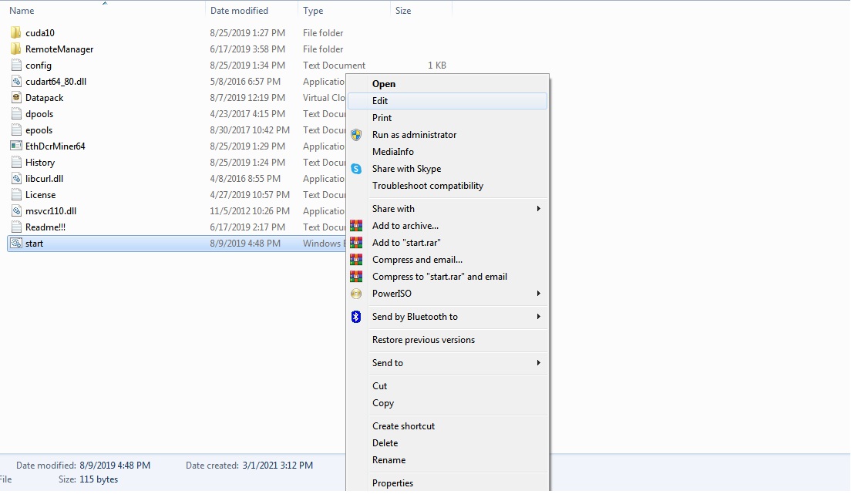Click the epools text file icon
Screen dimensions: 868x501
pos(16,130)
